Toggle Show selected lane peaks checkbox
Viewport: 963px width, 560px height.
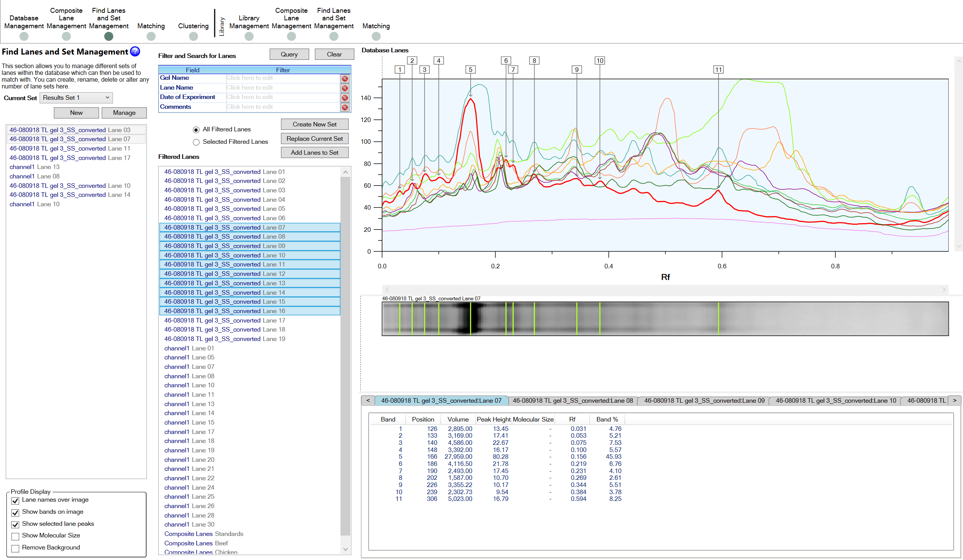pos(15,525)
